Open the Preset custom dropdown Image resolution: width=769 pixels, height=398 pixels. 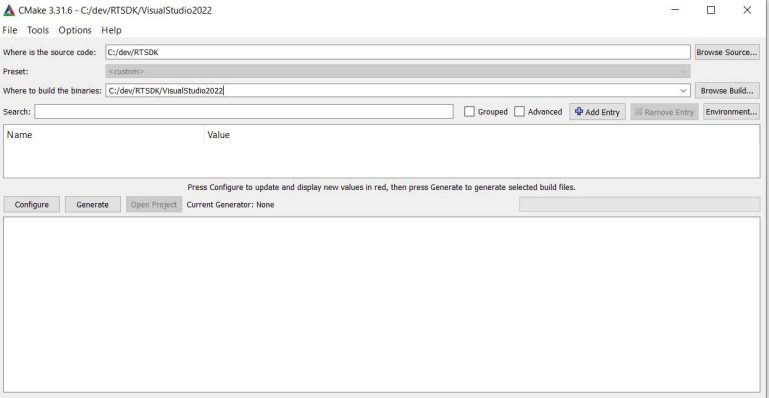398,72
